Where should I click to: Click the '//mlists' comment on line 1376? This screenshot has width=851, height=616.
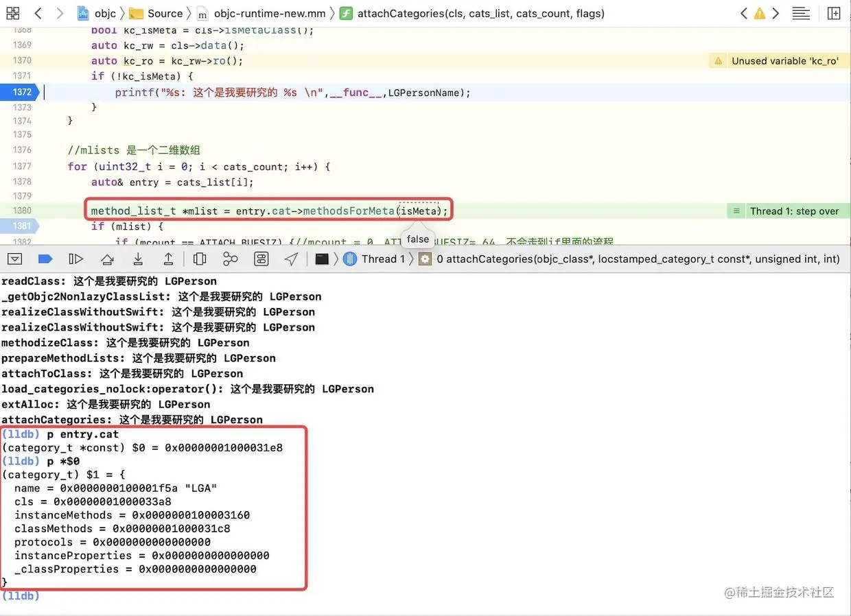click(134, 150)
